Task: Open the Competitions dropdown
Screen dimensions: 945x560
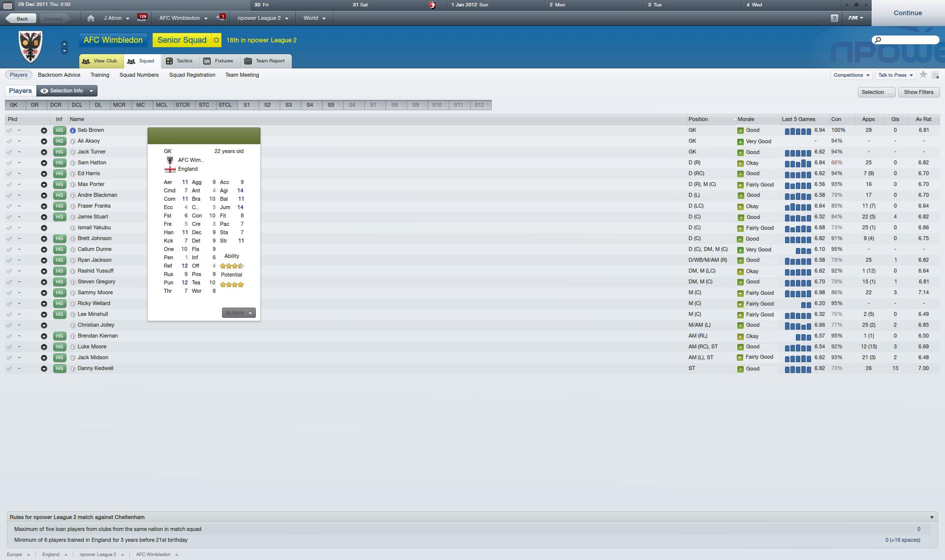Action: (x=851, y=75)
